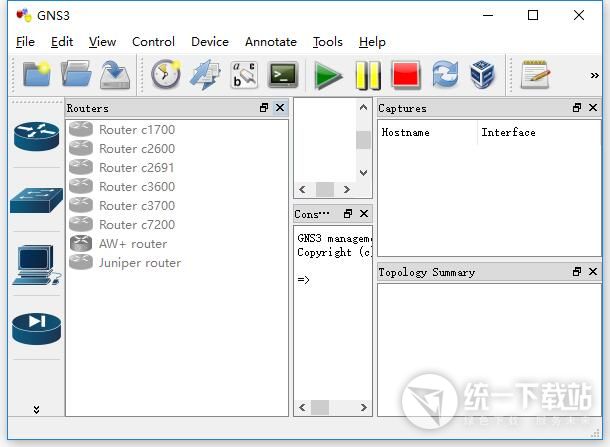
Task: Select Router c7200 in list
Action: (177, 225)
